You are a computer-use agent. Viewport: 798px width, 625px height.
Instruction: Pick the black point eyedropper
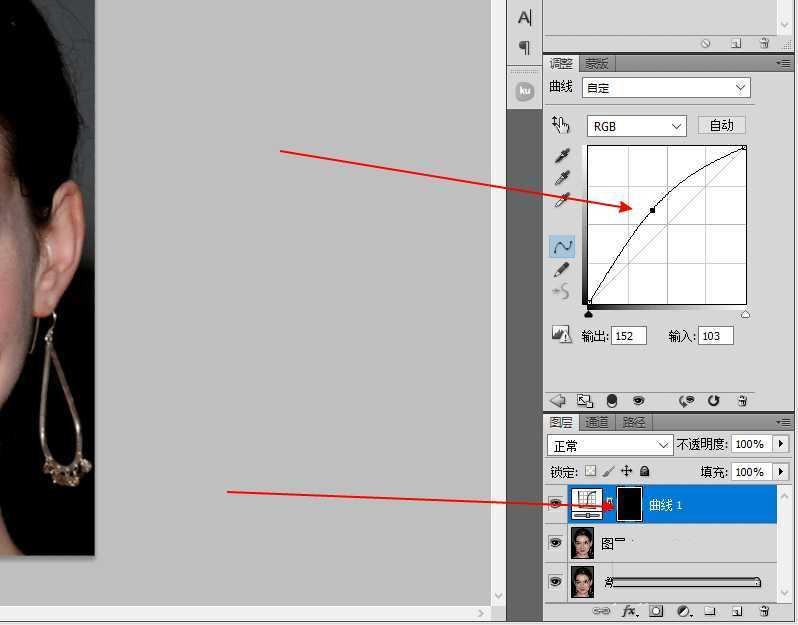click(562, 156)
